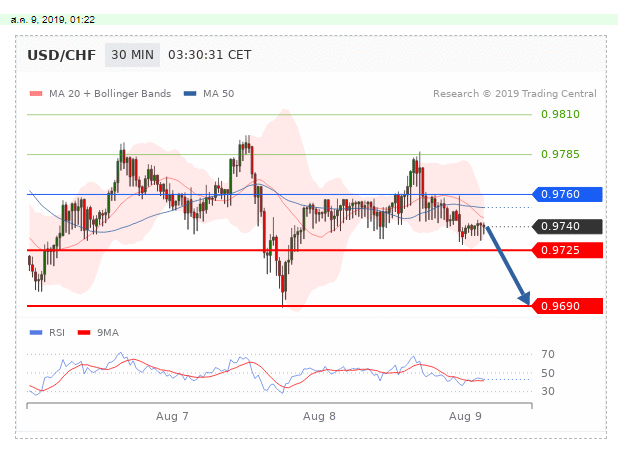618x449 pixels.
Task: Click the 03:30:31 CET timestamp
Action: [210, 55]
